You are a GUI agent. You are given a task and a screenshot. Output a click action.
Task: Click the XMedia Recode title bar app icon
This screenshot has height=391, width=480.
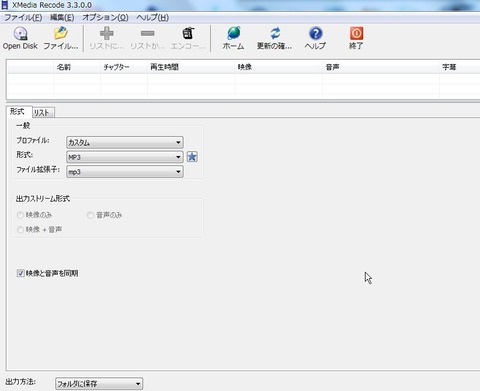[x=5, y=5]
